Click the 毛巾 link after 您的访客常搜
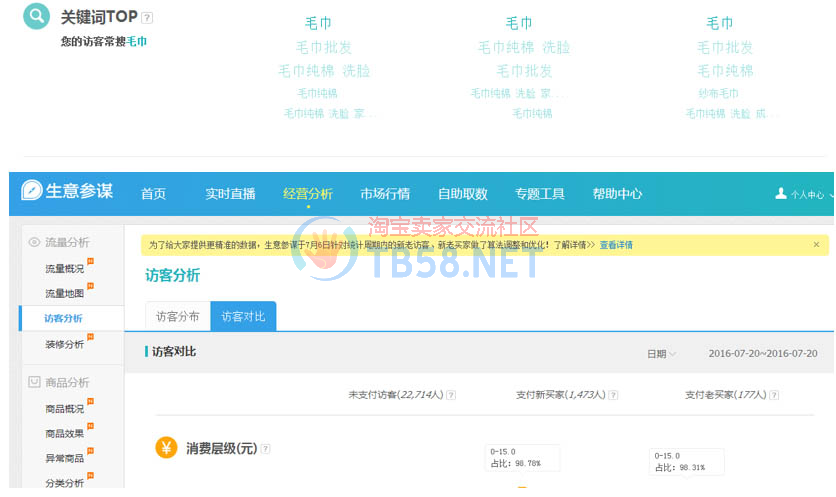Image resolution: width=836 pixels, height=497 pixels. point(136,41)
